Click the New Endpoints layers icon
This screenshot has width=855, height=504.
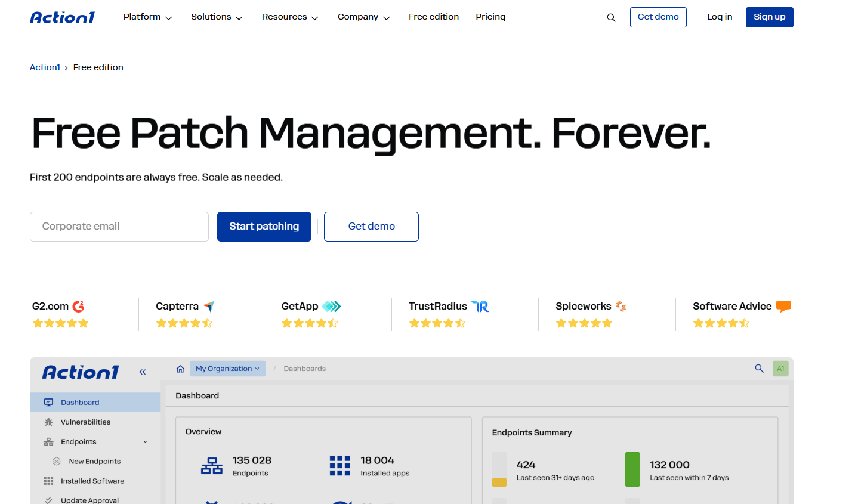coord(57,462)
